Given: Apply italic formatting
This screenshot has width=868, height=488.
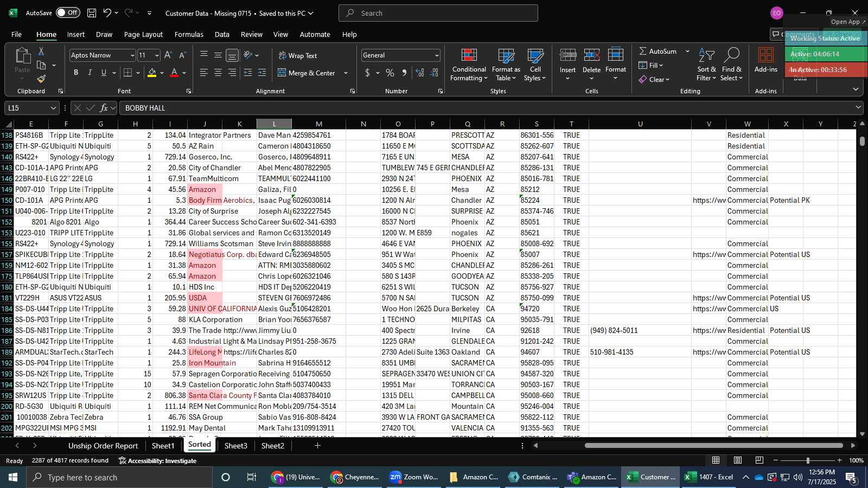Looking at the screenshot, I should point(90,73).
